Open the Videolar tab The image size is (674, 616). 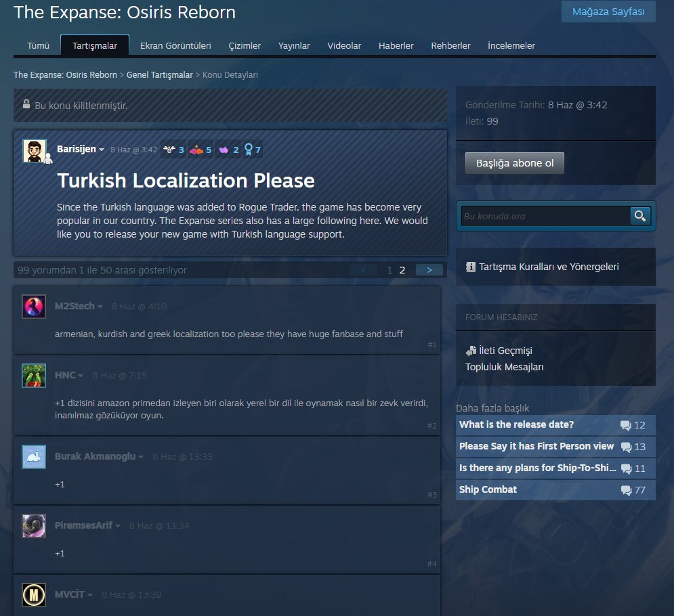(x=344, y=45)
